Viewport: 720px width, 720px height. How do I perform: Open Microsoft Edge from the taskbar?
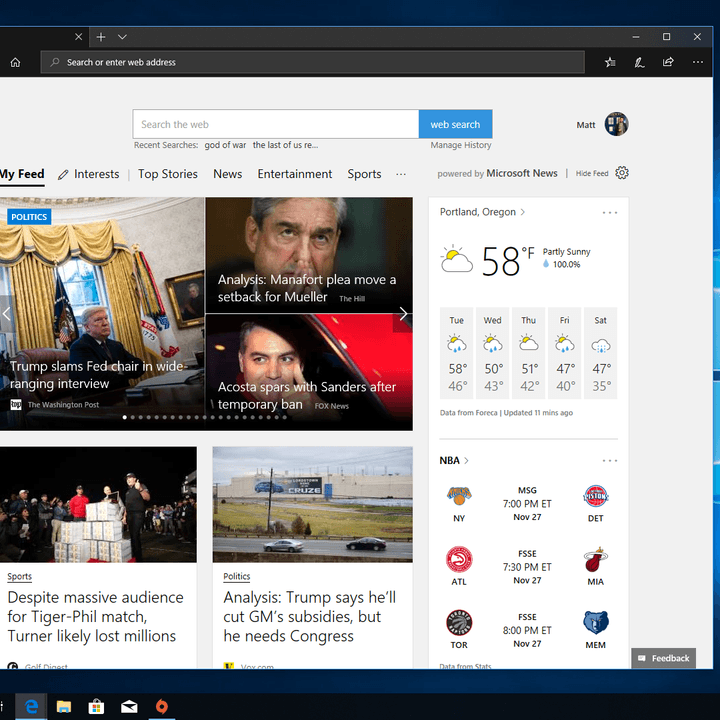[x=31, y=706]
